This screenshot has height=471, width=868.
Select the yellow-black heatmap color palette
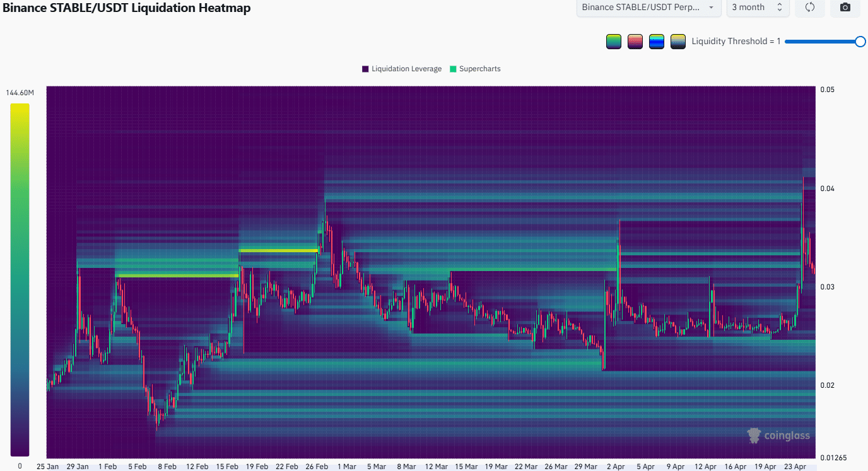677,41
